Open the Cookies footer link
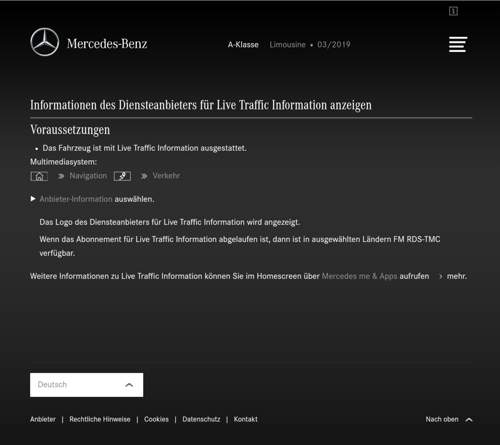Screen dimensions: 500x445 (x=156, y=419)
